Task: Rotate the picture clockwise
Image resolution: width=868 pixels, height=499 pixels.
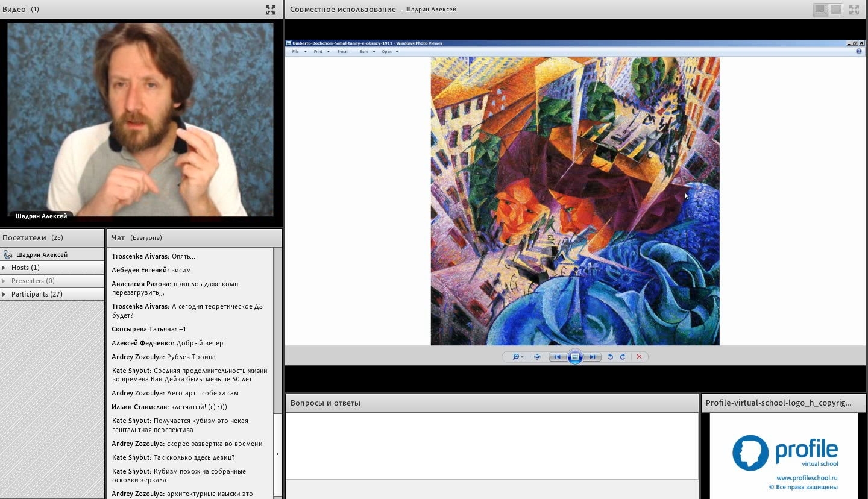Action: (623, 357)
